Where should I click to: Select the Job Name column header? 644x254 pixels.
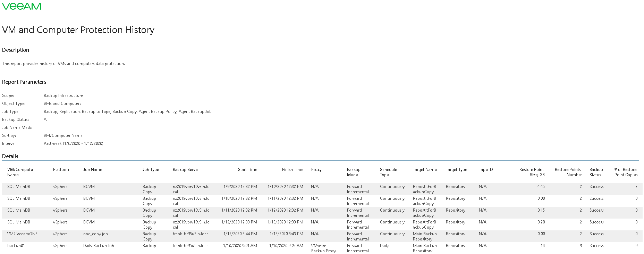coord(93,170)
